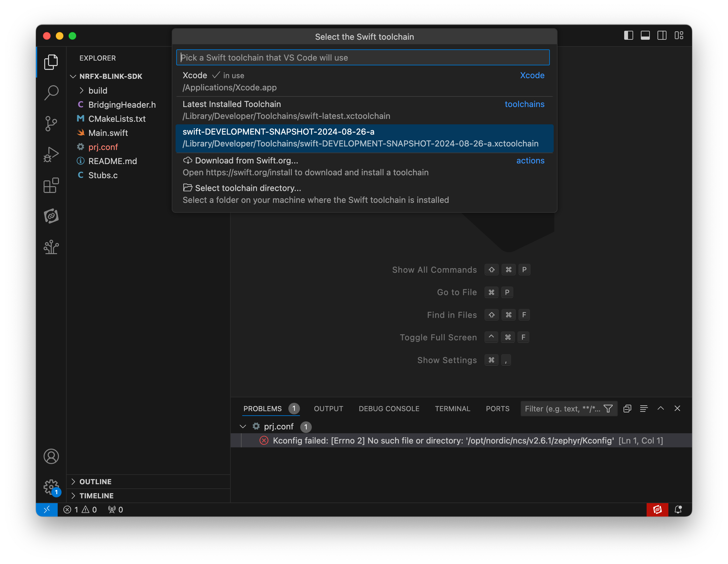This screenshot has height=564, width=728.
Task: Switch to the PORTS tab
Action: (x=497, y=409)
